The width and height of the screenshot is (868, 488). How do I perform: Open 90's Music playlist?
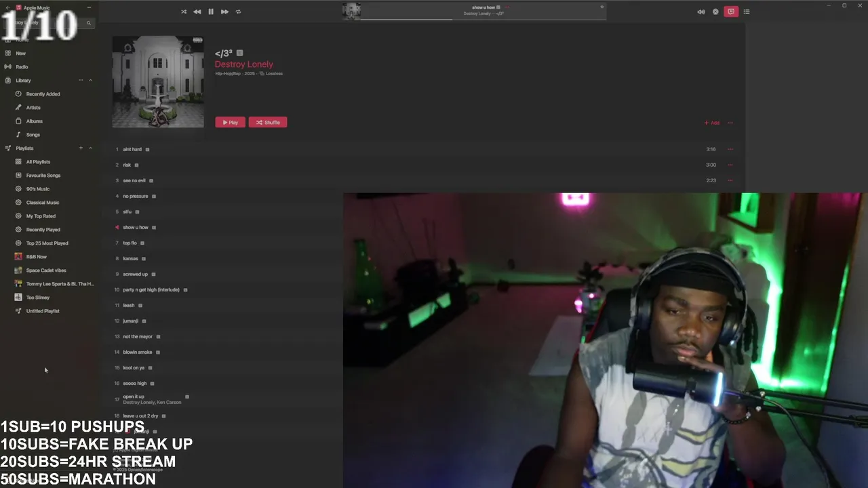click(37, 188)
